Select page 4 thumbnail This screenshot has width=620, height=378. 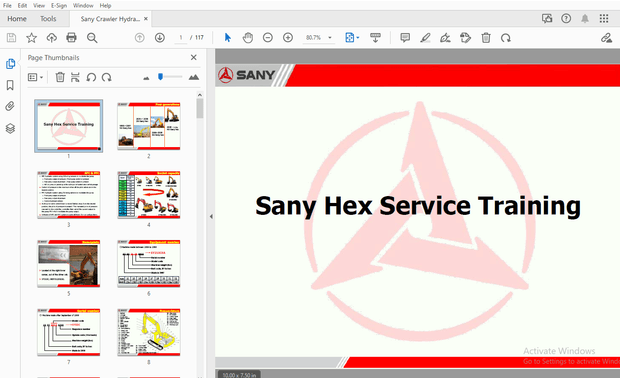coord(149,195)
